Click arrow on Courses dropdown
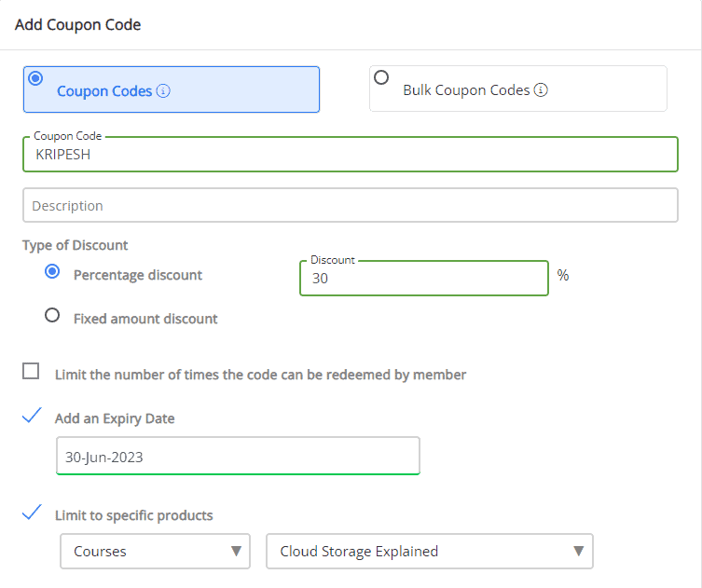Screen dimensions: 702x588 point(235,552)
